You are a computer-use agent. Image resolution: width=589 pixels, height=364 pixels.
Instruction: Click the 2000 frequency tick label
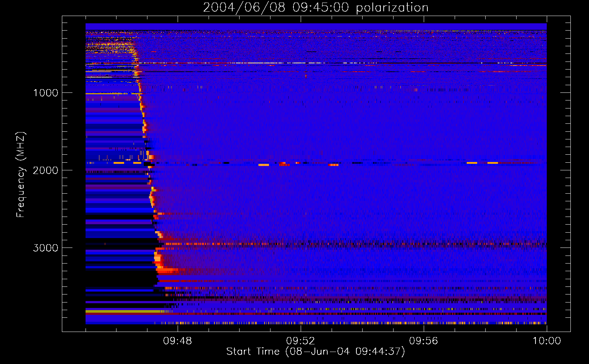coord(46,170)
